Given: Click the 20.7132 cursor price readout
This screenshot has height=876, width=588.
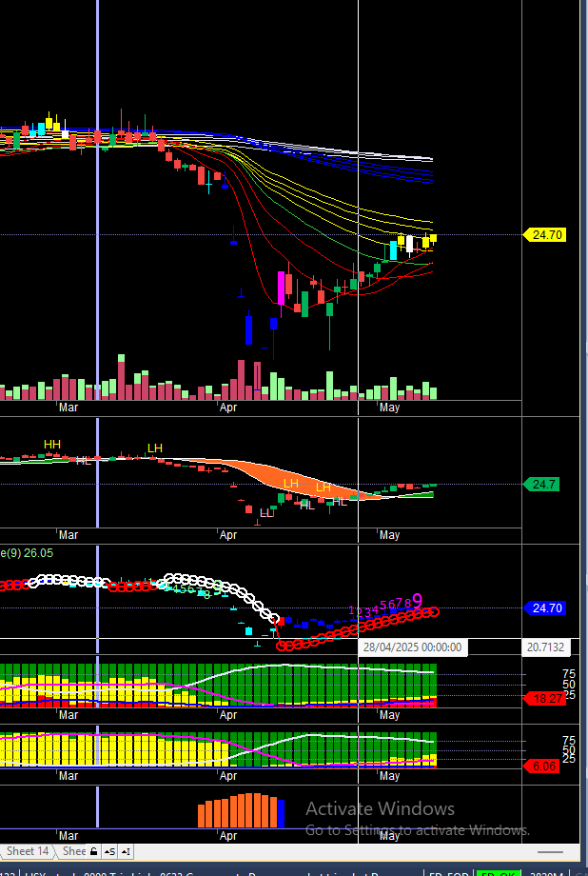Looking at the screenshot, I should coord(546,647).
